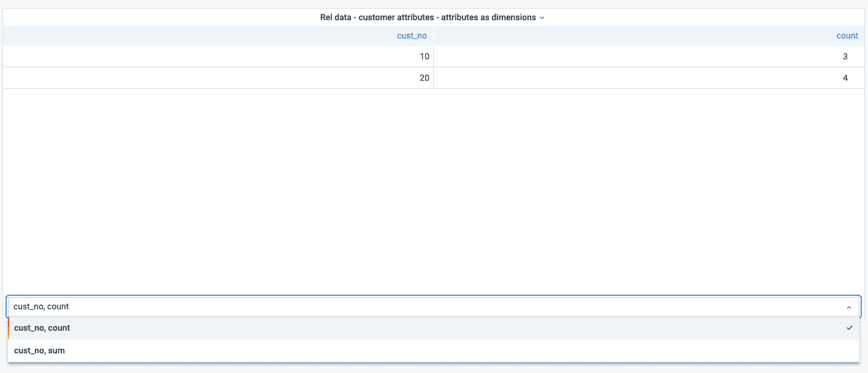Click the series selector input field
The image size is (868, 373).
point(368,307)
